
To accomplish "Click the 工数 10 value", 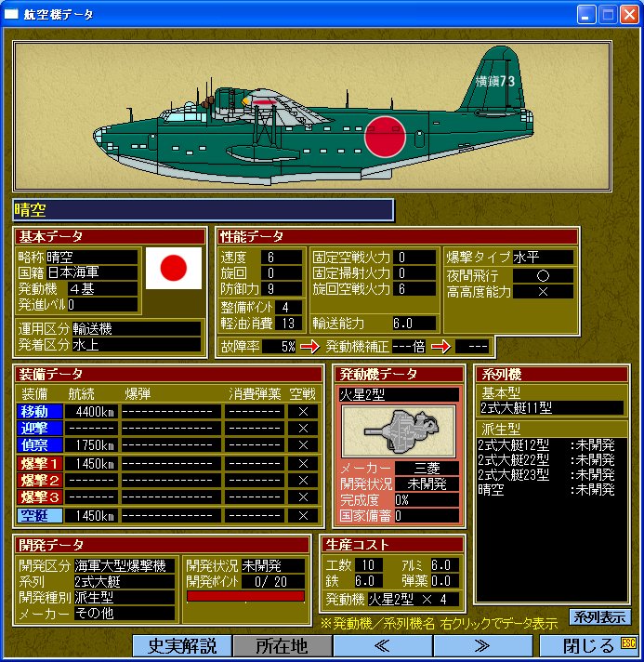I will 368,565.
